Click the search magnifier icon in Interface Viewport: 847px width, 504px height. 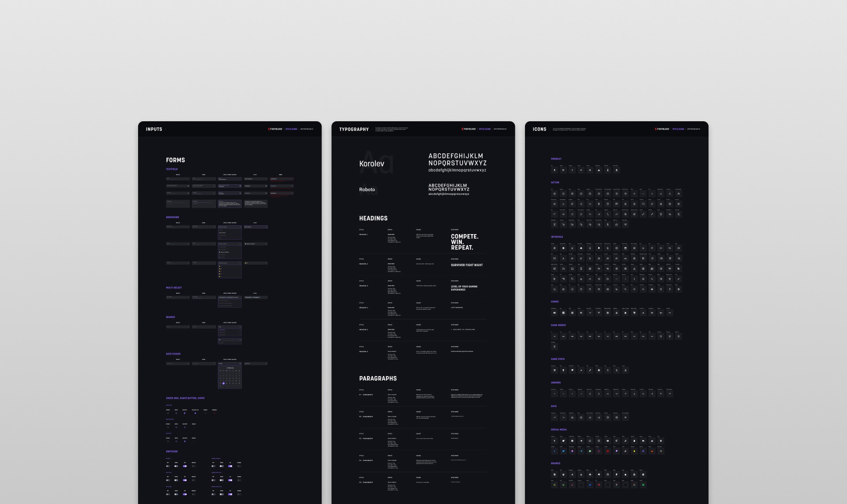click(625, 290)
